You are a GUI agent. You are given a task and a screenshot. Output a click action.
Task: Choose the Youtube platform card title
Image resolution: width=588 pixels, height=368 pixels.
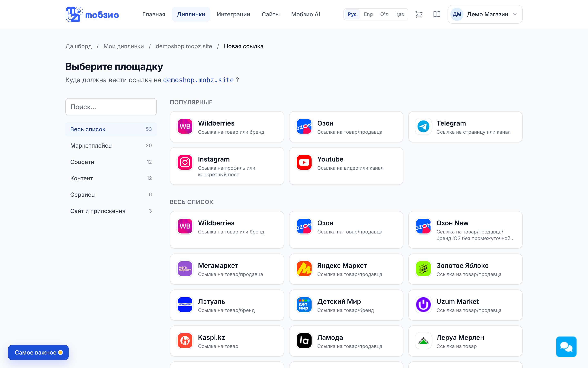tap(330, 159)
